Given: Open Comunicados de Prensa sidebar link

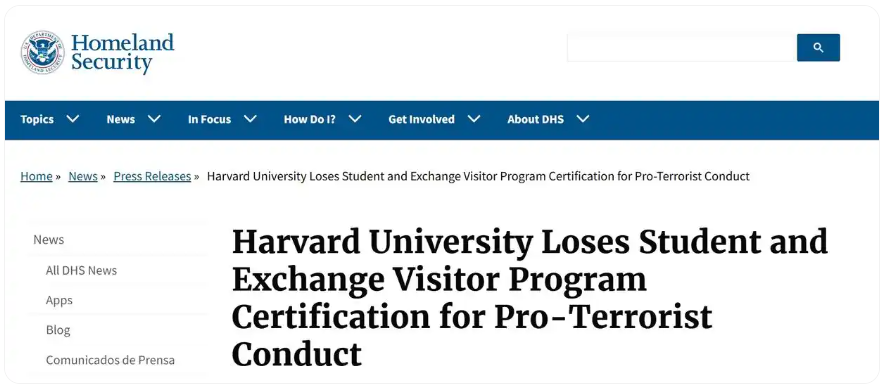Looking at the screenshot, I should click(x=110, y=360).
